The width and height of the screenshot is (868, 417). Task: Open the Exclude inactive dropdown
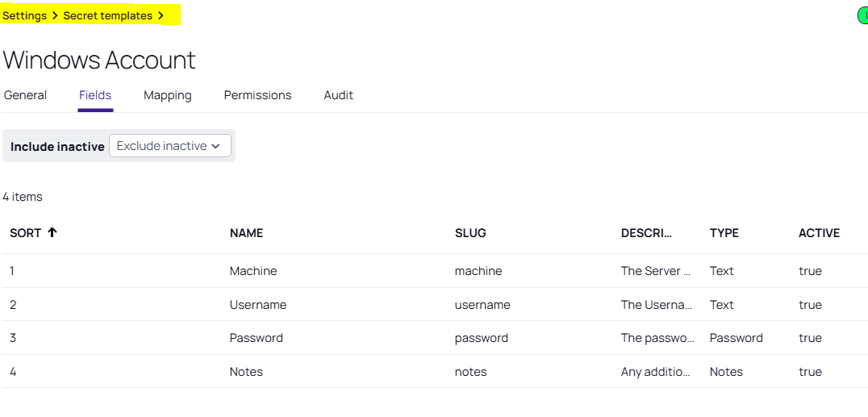169,146
